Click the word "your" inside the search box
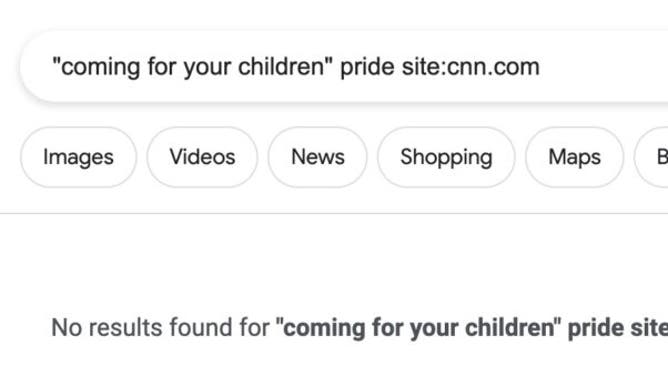The height and width of the screenshot is (376, 668). click(x=207, y=69)
